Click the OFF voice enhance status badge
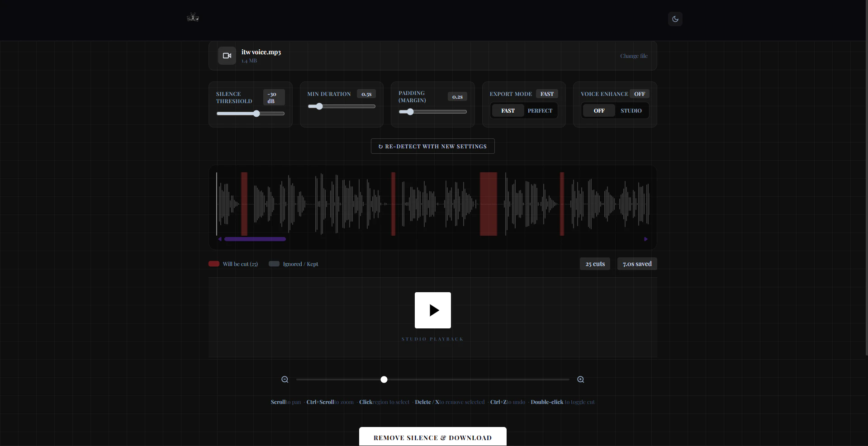 tap(640, 94)
